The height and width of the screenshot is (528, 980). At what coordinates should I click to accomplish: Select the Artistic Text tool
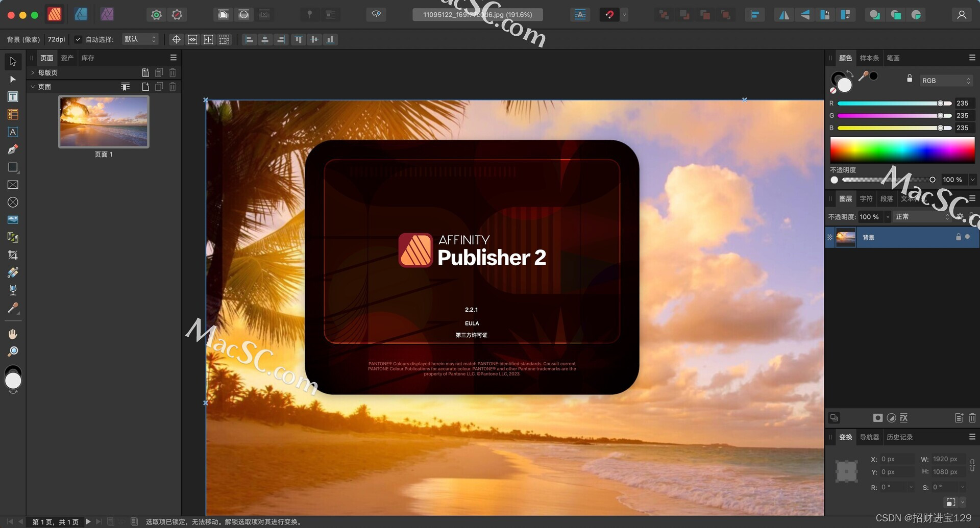[x=13, y=132]
